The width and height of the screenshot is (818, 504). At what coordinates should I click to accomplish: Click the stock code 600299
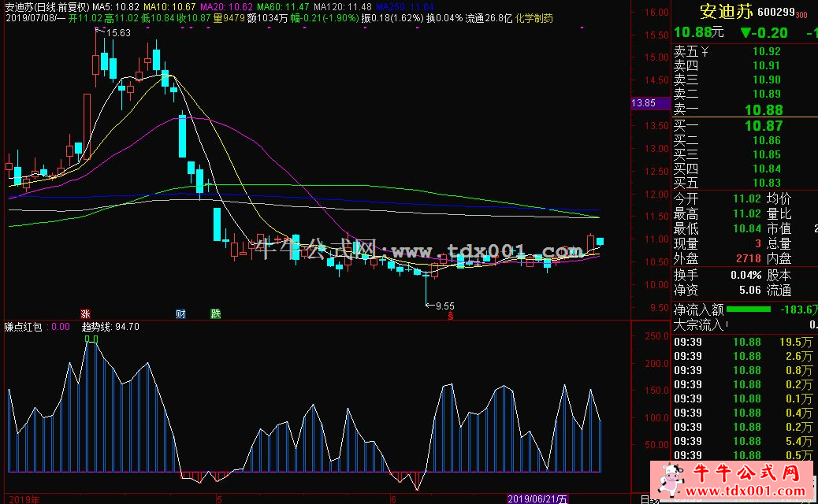click(775, 12)
